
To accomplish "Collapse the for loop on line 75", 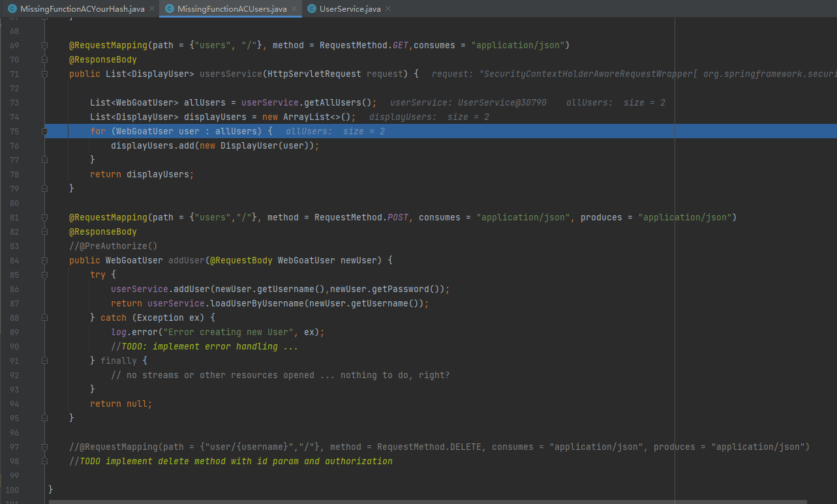I will pos(44,132).
